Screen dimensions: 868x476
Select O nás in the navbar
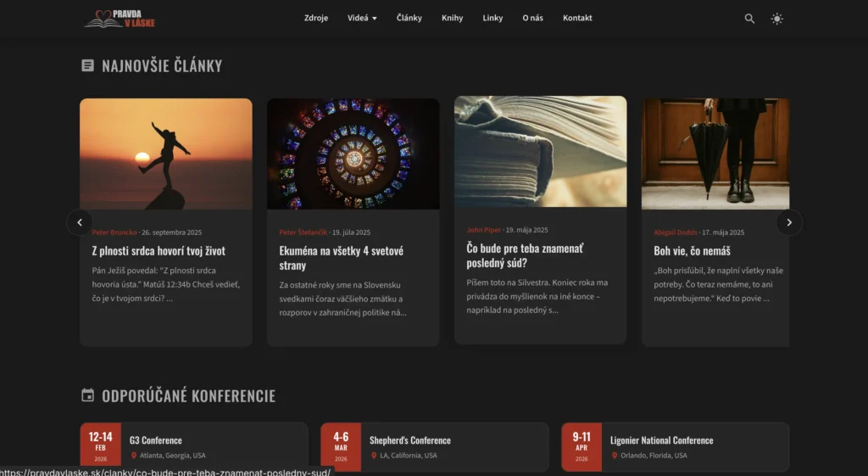(532, 18)
